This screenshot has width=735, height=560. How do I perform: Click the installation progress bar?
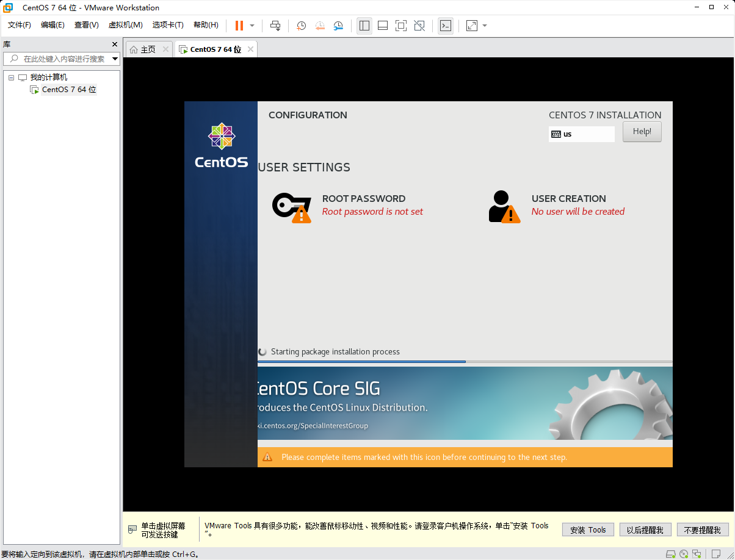[465, 362]
